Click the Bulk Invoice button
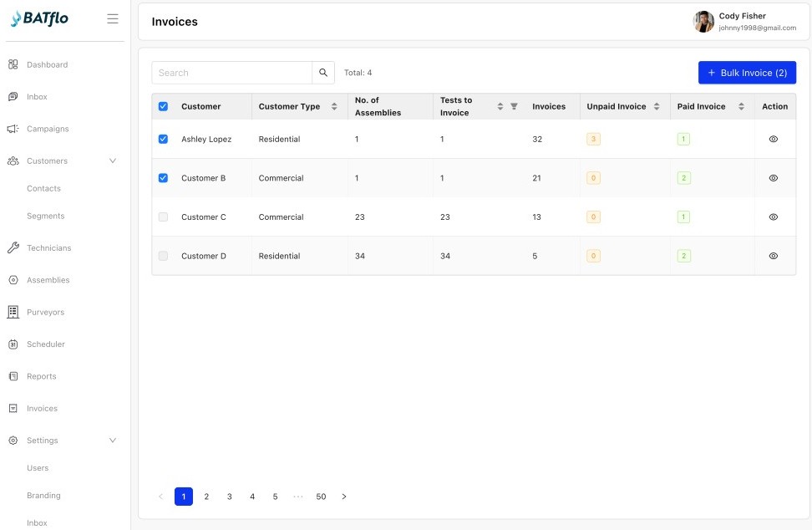Image resolution: width=812 pixels, height=530 pixels. (747, 73)
